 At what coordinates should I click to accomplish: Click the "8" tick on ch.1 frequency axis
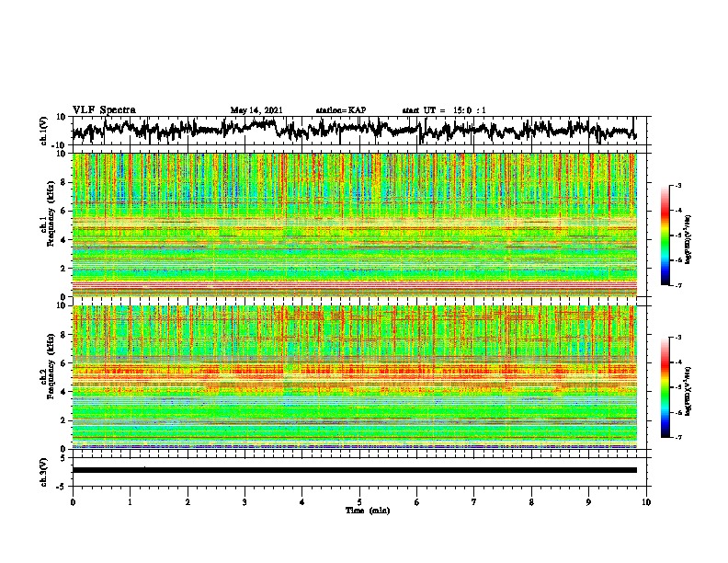[x=63, y=182]
